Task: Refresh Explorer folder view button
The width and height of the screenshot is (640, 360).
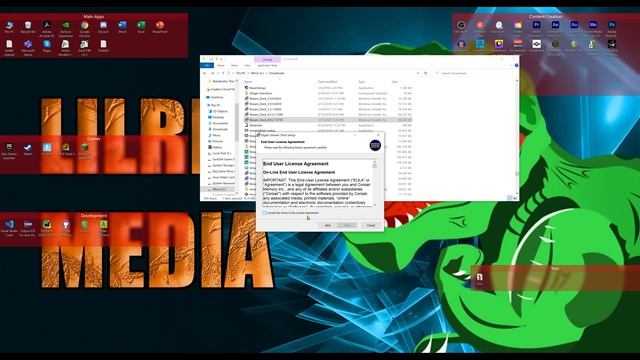Action: point(426,73)
